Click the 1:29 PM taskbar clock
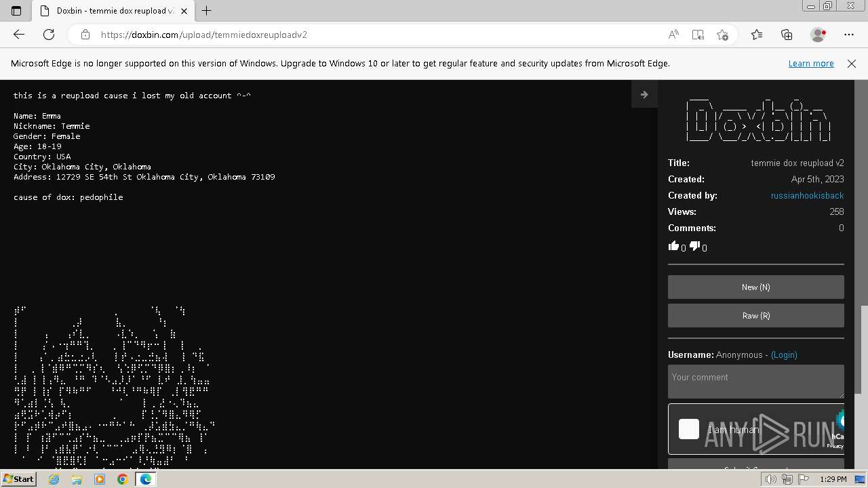The width and height of the screenshot is (868, 488). tap(833, 479)
